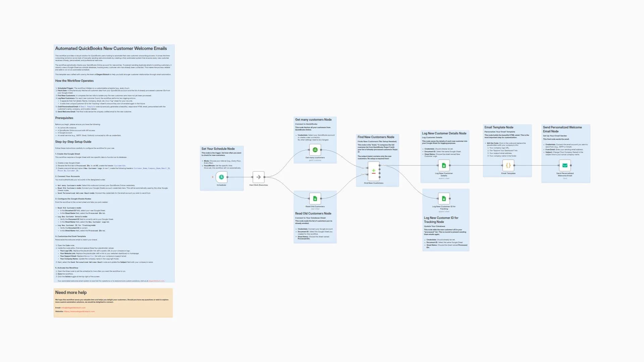Select the Scheduler clock trigger node
The width and height of the screenshot is (644, 362).
point(221,177)
